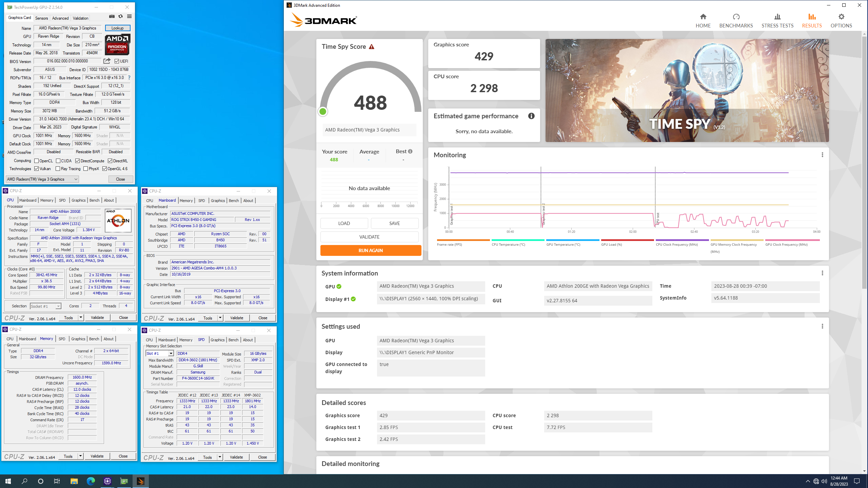Image resolution: width=868 pixels, height=488 pixels.
Task: Open Task View from the taskbar
Action: pos(57,481)
